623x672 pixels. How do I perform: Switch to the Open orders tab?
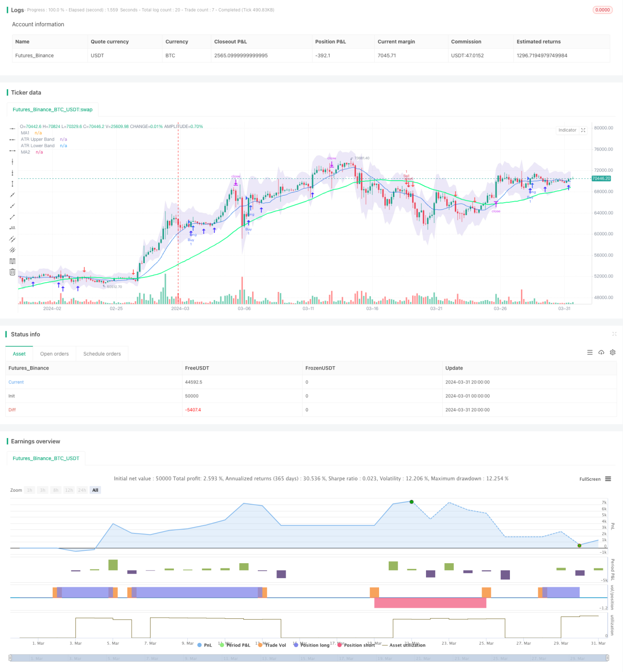(x=54, y=354)
